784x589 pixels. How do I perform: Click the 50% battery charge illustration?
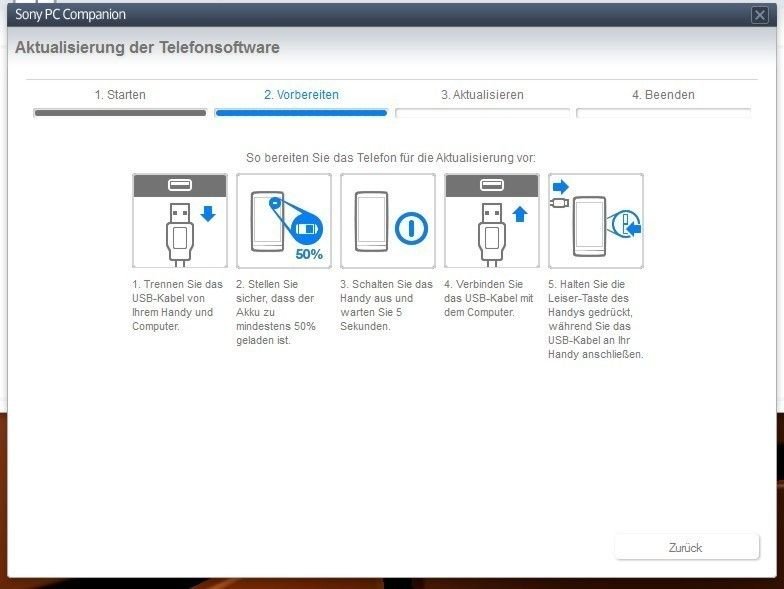click(x=284, y=220)
